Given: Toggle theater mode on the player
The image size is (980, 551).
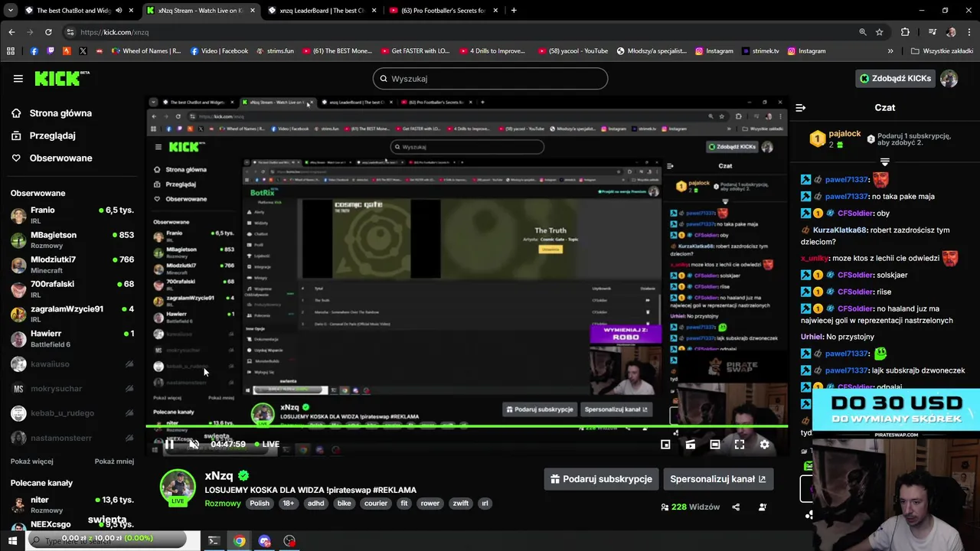Looking at the screenshot, I should click(x=714, y=444).
